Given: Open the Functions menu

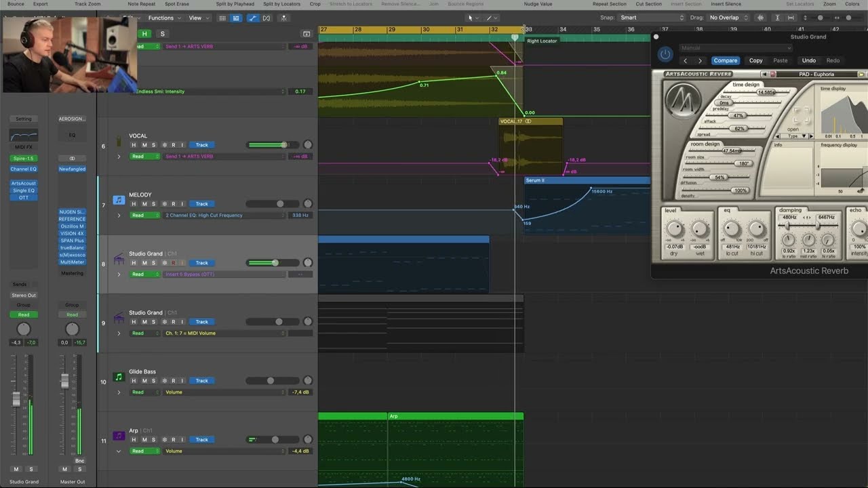Looking at the screenshot, I should (163, 18).
